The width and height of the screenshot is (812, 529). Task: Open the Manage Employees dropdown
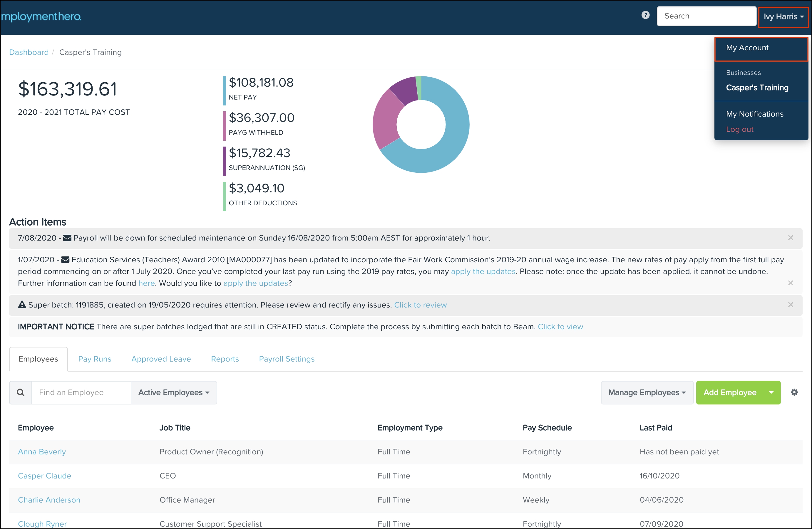point(647,393)
